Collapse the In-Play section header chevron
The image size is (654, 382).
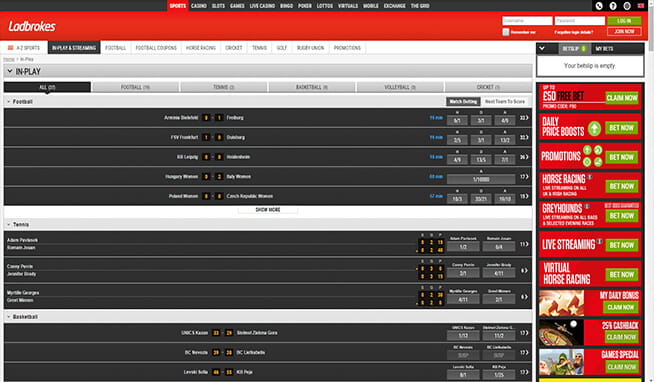(x=10, y=71)
